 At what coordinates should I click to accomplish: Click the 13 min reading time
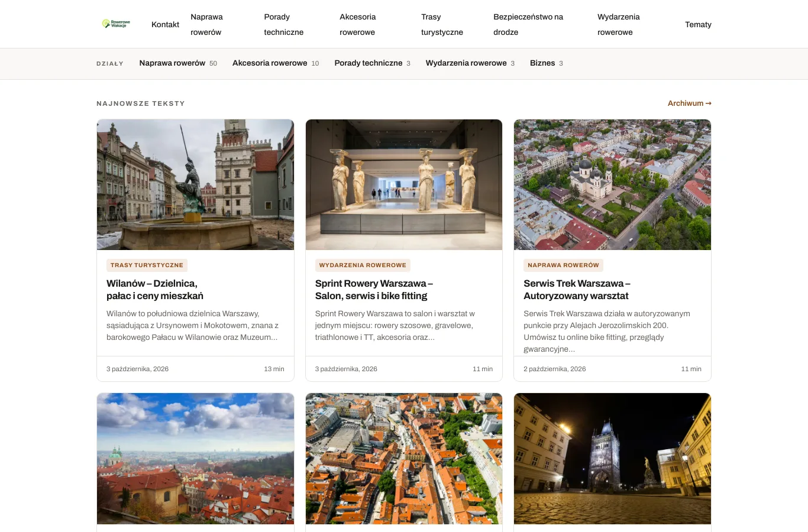(x=274, y=369)
